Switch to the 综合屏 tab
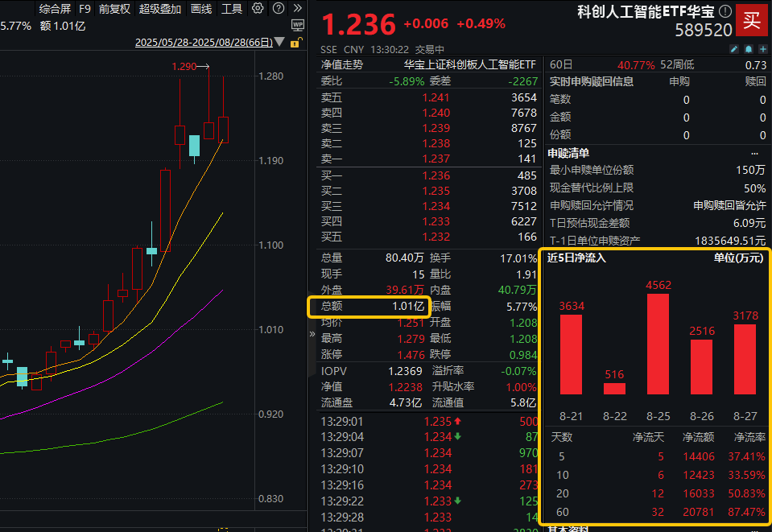The height and width of the screenshot is (532, 772). 54,9
